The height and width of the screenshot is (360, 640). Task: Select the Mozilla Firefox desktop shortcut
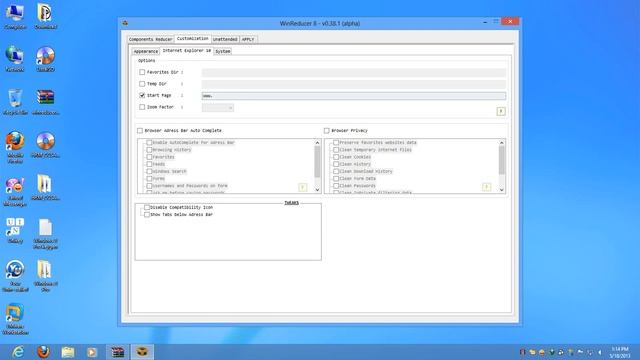15,147
